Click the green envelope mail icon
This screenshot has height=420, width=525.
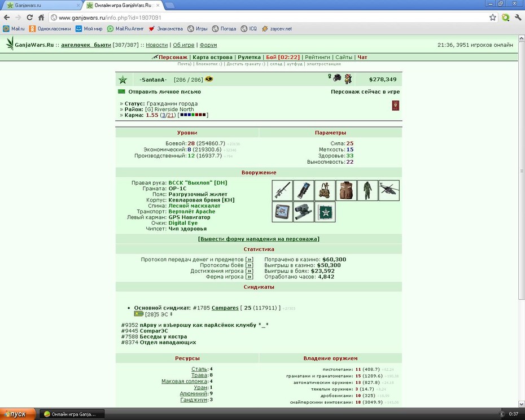click(121, 91)
